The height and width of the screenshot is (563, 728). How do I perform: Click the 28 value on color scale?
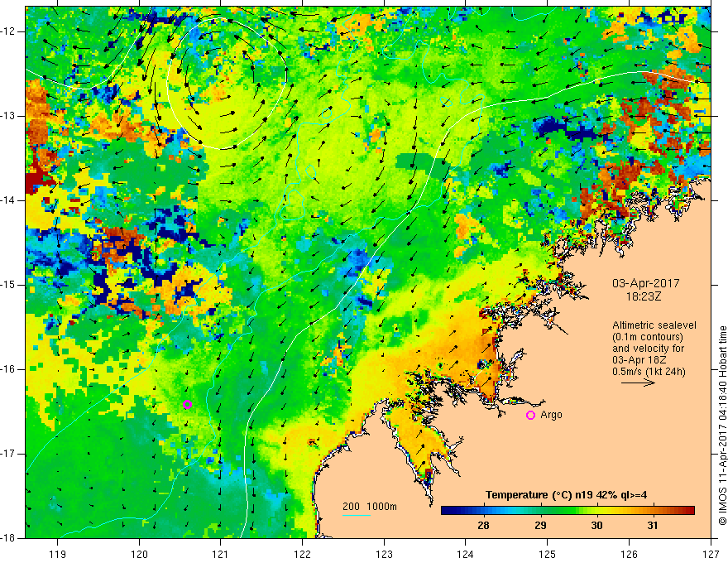point(483,526)
